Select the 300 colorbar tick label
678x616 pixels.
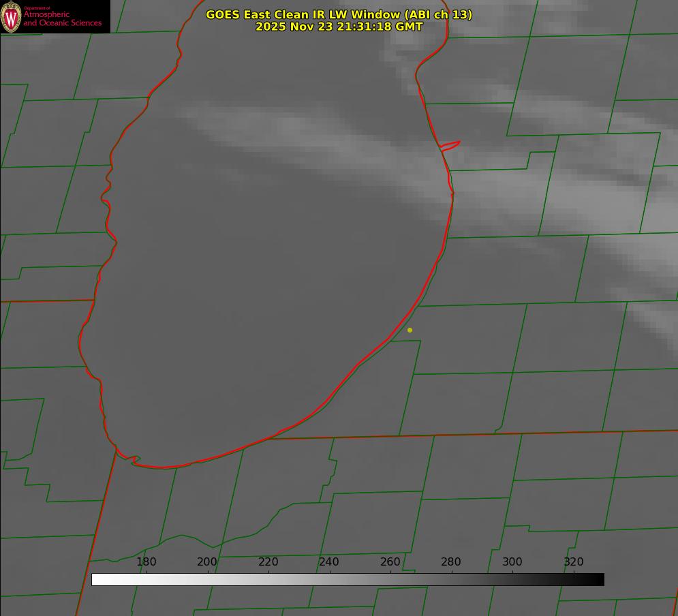tap(512, 562)
